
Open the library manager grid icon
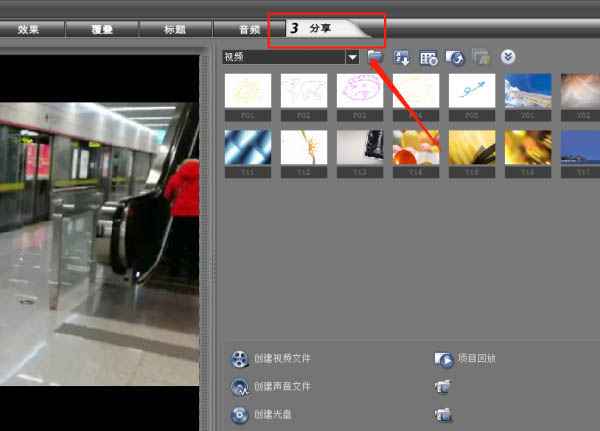click(428, 58)
